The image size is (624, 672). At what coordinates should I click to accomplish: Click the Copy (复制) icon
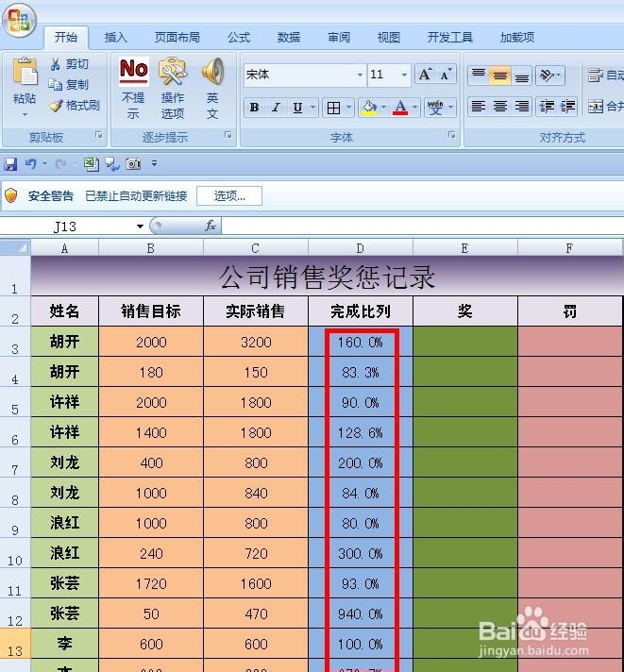56,85
